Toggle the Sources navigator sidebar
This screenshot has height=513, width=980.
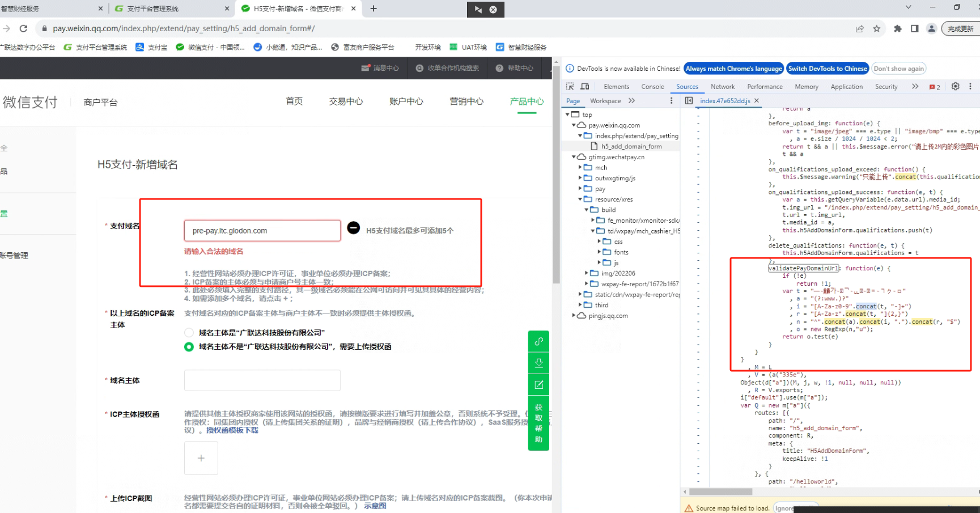[x=689, y=101]
